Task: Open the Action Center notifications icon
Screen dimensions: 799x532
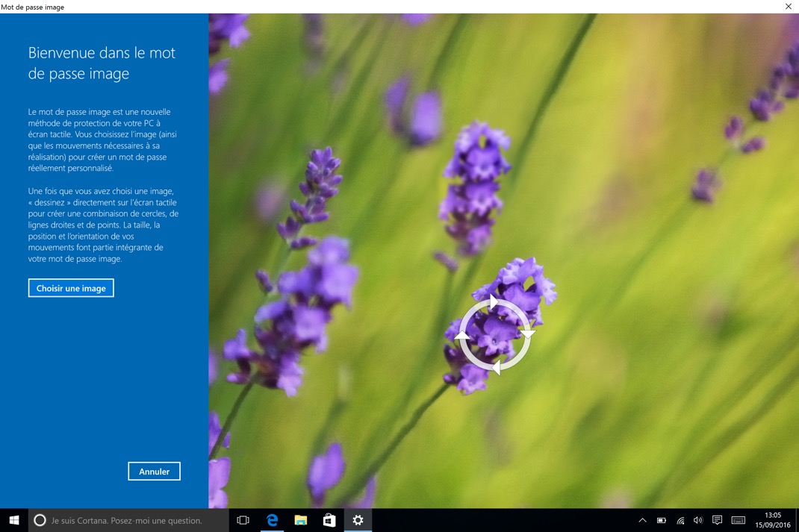Action: (x=718, y=520)
